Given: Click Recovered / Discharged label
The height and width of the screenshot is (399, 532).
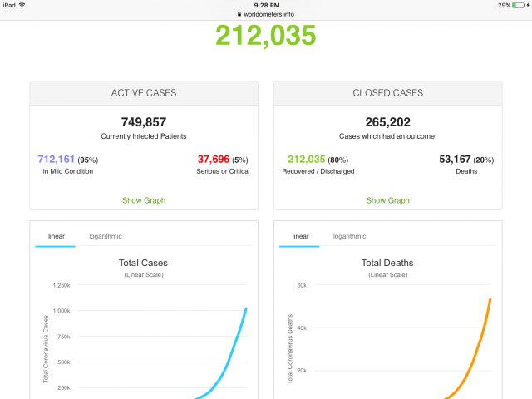Looking at the screenshot, I should (x=318, y=171).
